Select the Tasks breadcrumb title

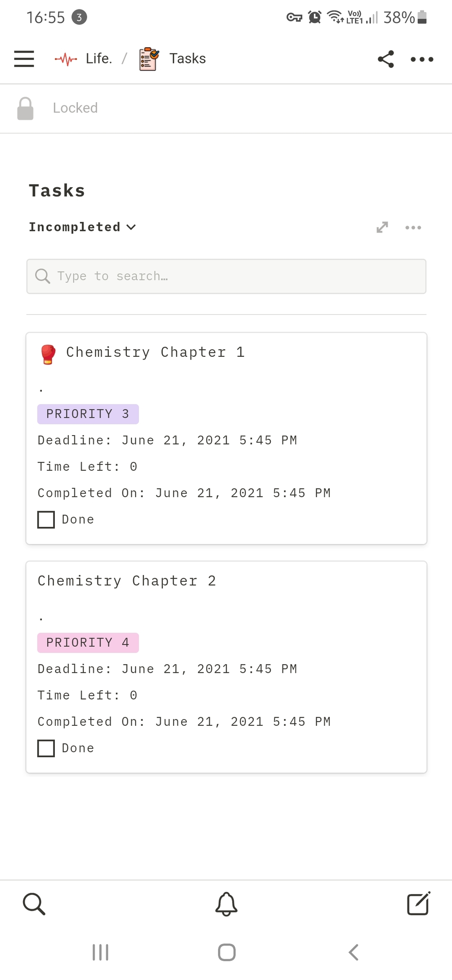point(188,59)
